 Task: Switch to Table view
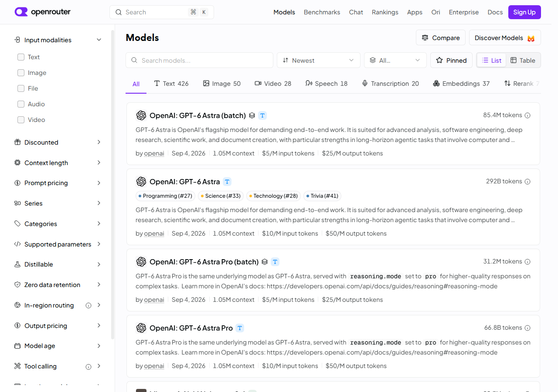click(x=523, y=60)
